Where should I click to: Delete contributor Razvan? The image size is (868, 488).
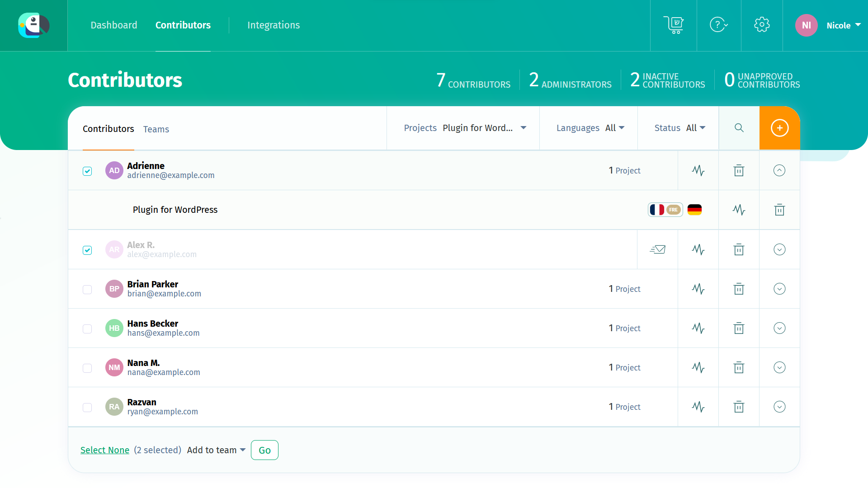tap(739, 407)
